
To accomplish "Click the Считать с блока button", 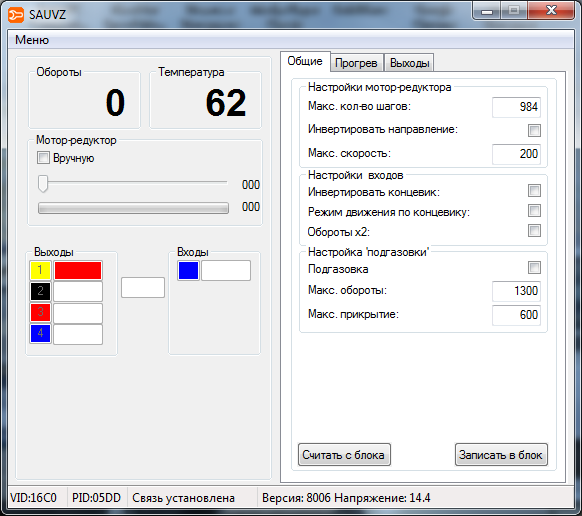I will (x=344, y=455).
